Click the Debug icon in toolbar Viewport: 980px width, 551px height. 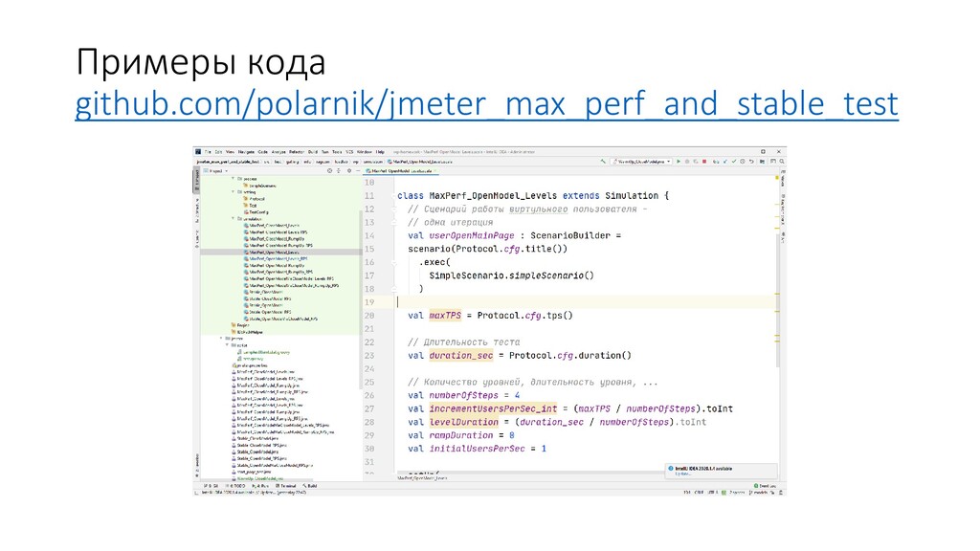click(x=687, y=161)
